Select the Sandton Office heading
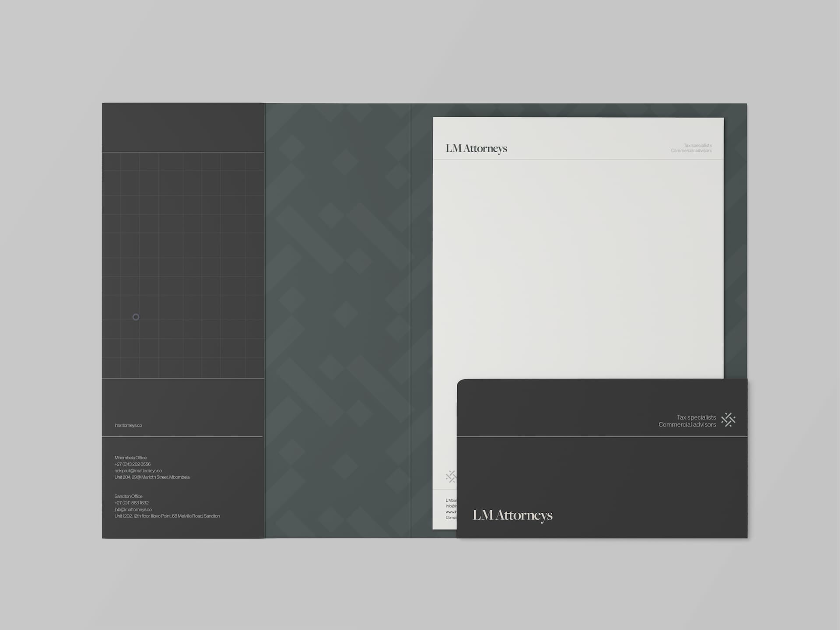 pos(128,496)
